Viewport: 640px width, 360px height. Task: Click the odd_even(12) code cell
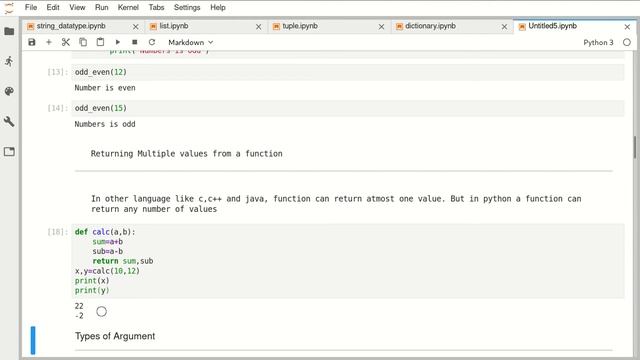click(x=348, y=72)
